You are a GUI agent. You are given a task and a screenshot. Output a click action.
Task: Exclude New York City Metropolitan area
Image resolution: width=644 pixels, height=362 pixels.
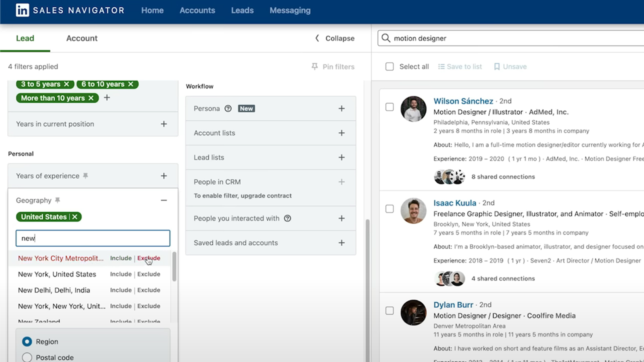pyautogui.click(x=149, y=258)
